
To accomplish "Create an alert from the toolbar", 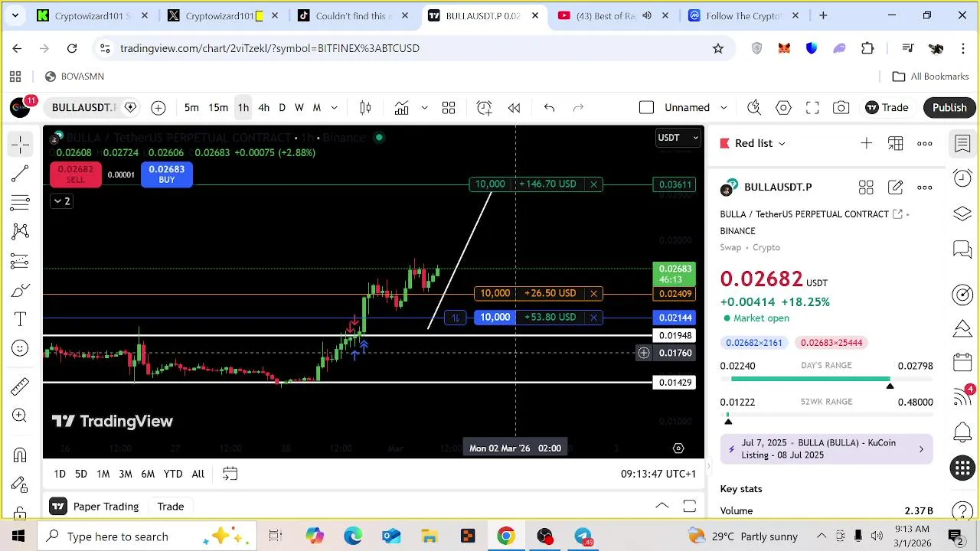I will [484, 108].
